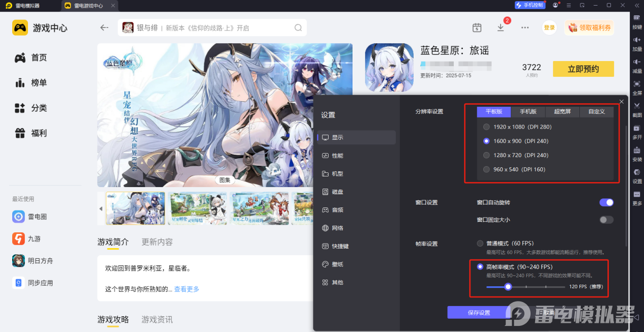644x332 pixels.
Task: Click the 登录 login button
Action: click(x=549, y=27)
